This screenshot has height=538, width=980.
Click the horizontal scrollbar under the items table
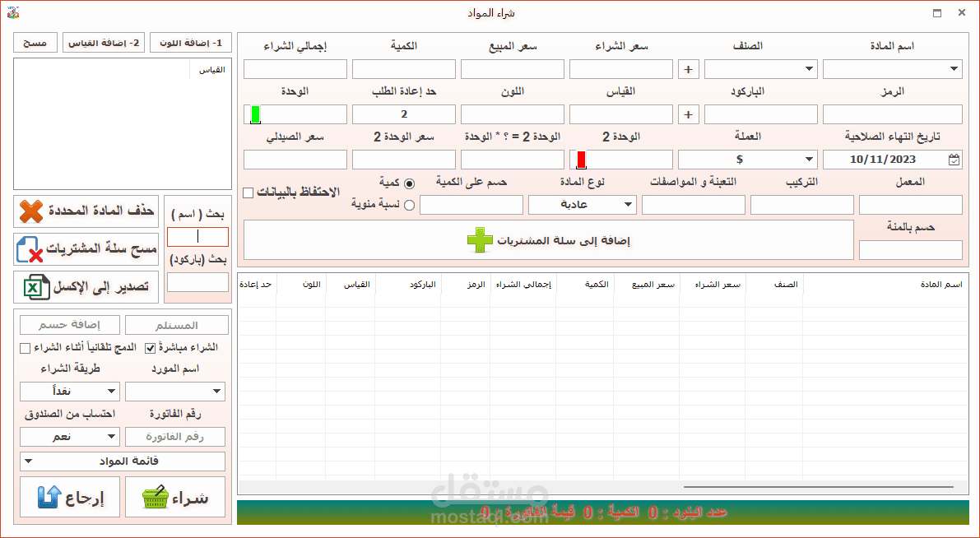click(x=818, y=486)
